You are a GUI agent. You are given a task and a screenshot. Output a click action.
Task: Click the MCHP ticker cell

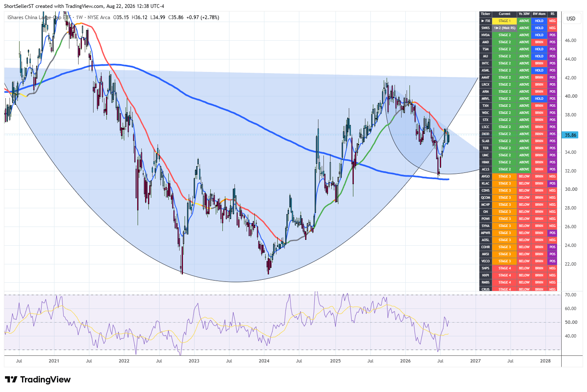(486, 205)
